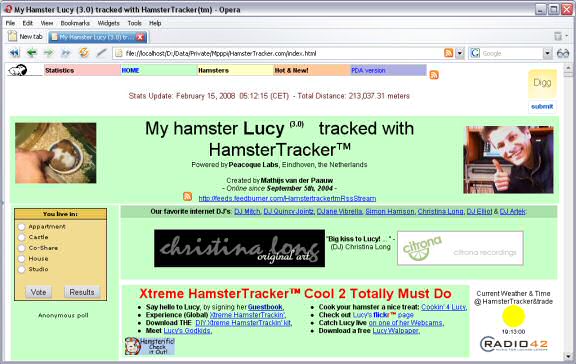Image resolution: width=576 pixels, height=364 pixels.
Task: Open the Guestbook link
Action: tap(265, 307)
